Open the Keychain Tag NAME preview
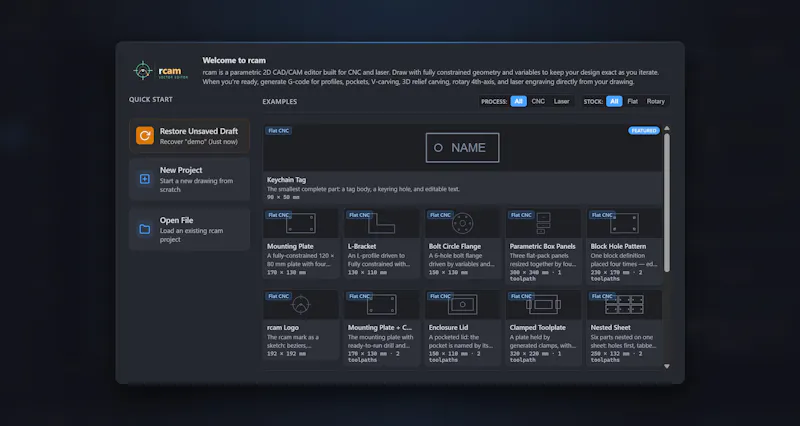800x426 pixels. [463, 148]
